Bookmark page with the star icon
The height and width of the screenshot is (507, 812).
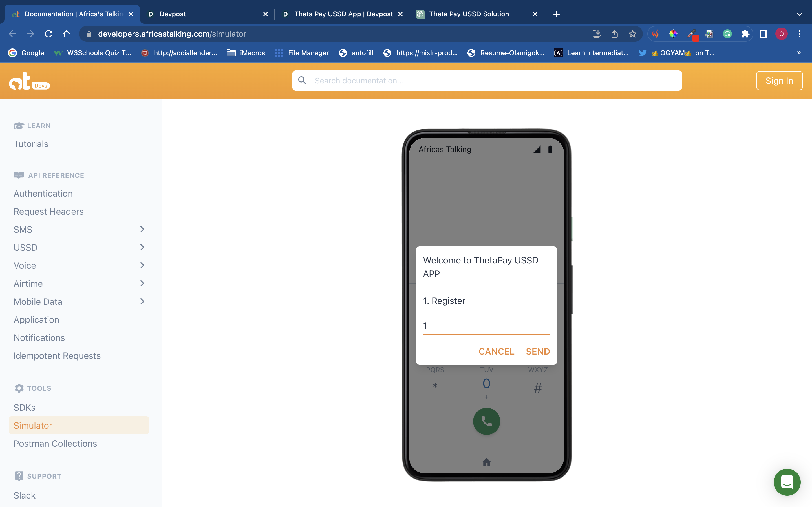pyautogui.click(x=632, y=34)
